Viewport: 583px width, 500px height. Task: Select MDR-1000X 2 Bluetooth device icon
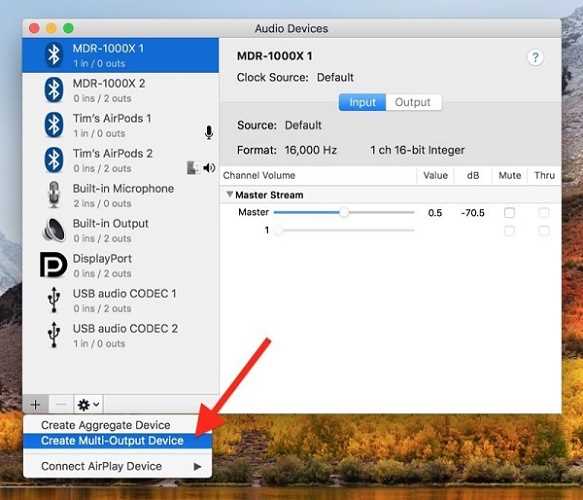pos(54,90)
